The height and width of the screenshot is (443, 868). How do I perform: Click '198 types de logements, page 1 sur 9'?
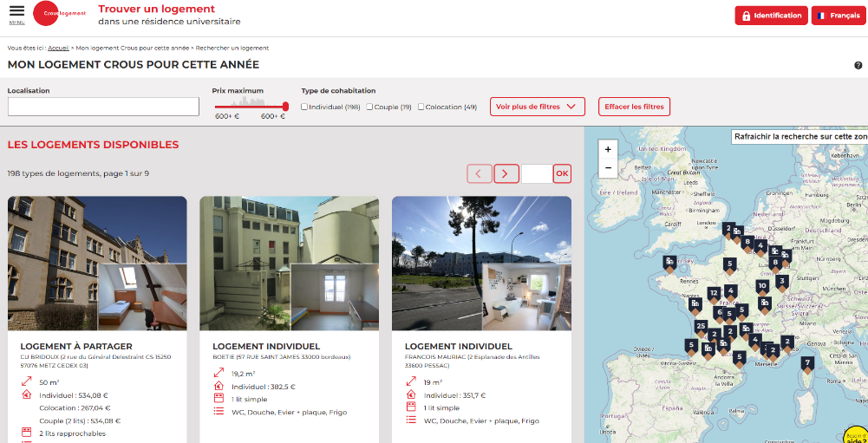coord(78,173)
